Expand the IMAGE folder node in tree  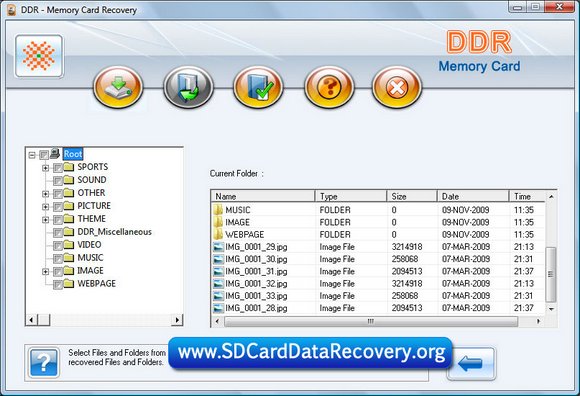[45, 272]
